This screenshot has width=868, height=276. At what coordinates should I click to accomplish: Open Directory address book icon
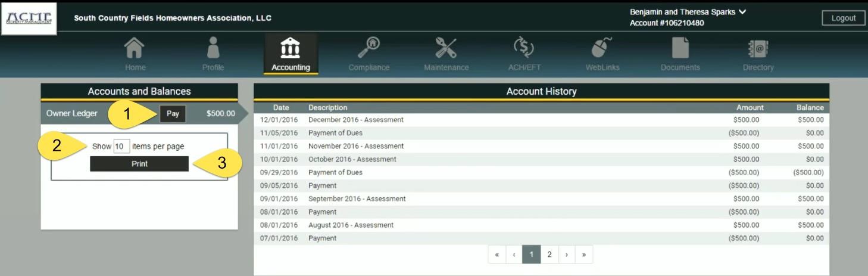[x=758, y=48]
